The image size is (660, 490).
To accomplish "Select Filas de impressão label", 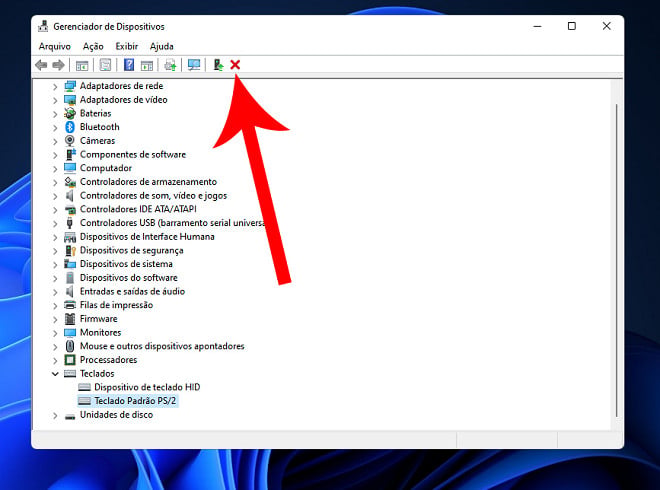I will tap(116, 305).
